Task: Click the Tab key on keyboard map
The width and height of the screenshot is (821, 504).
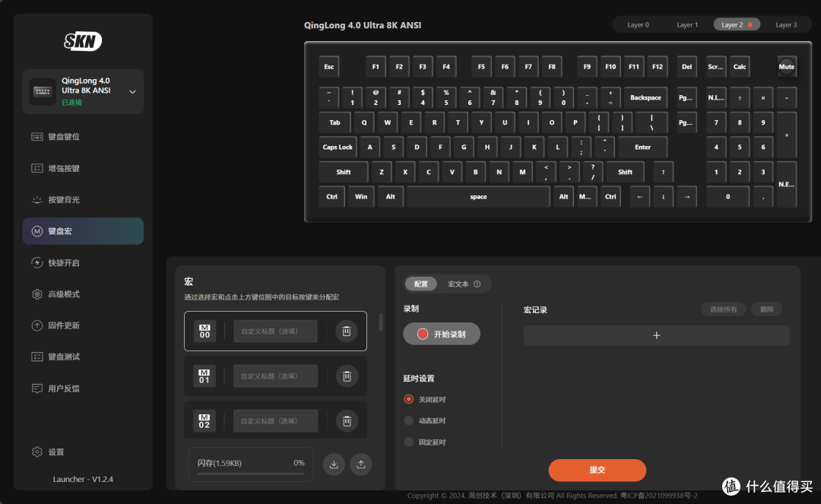Action: click(334, 122)
